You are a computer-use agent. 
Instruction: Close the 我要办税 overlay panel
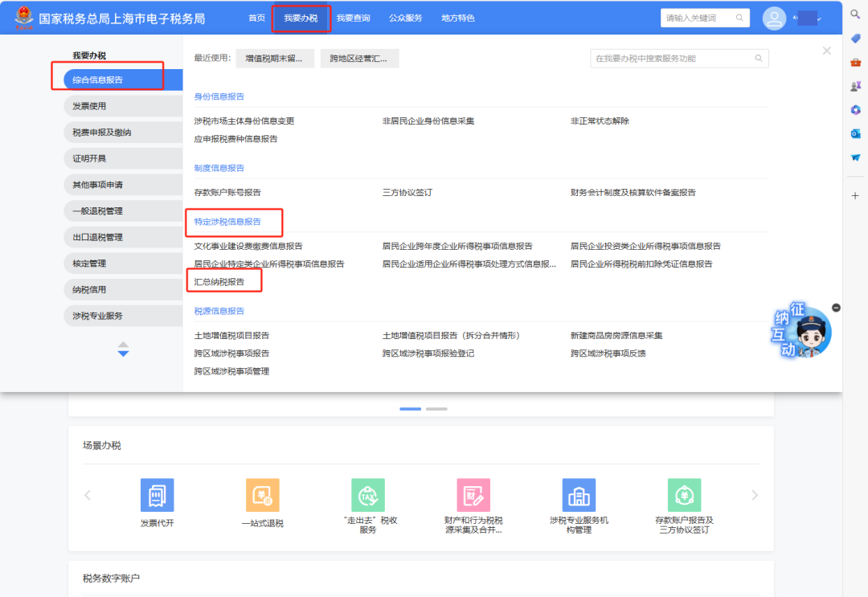click(x=826, y=50)
